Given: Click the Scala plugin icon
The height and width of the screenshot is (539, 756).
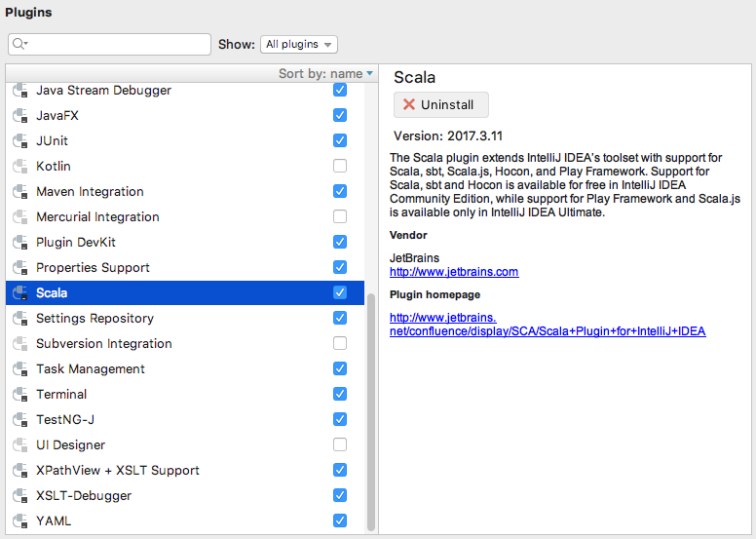Looking at the screenshot, I should (x=20, y=293).
